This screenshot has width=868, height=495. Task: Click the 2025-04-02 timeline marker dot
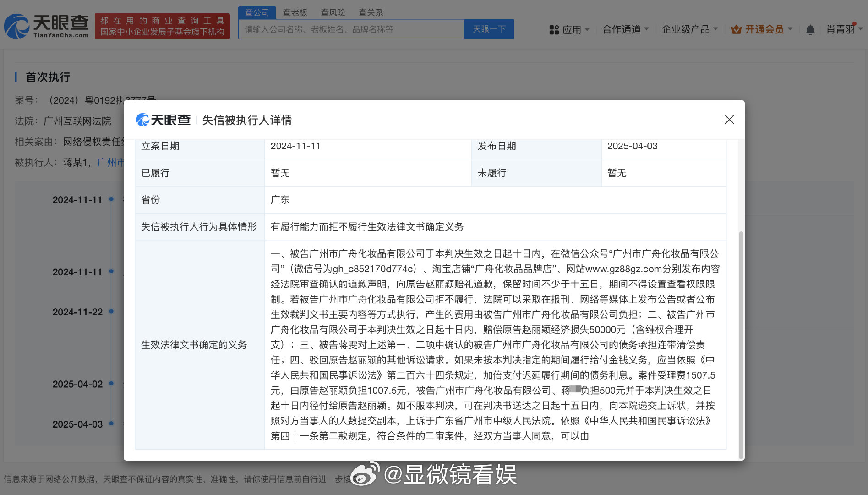coord(111,384)
